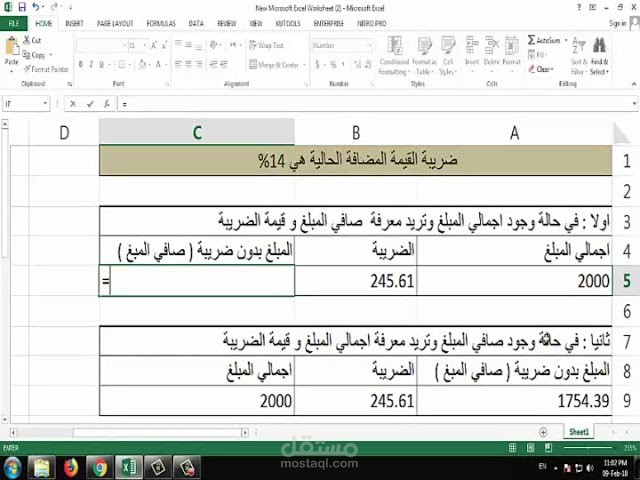Click the Increase Decimal icon

tap(358, 64)
